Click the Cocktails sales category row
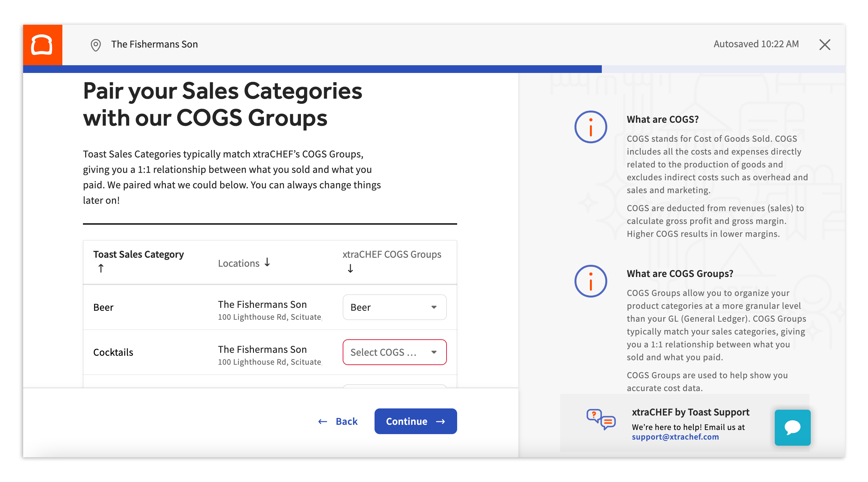 point(113,352)
